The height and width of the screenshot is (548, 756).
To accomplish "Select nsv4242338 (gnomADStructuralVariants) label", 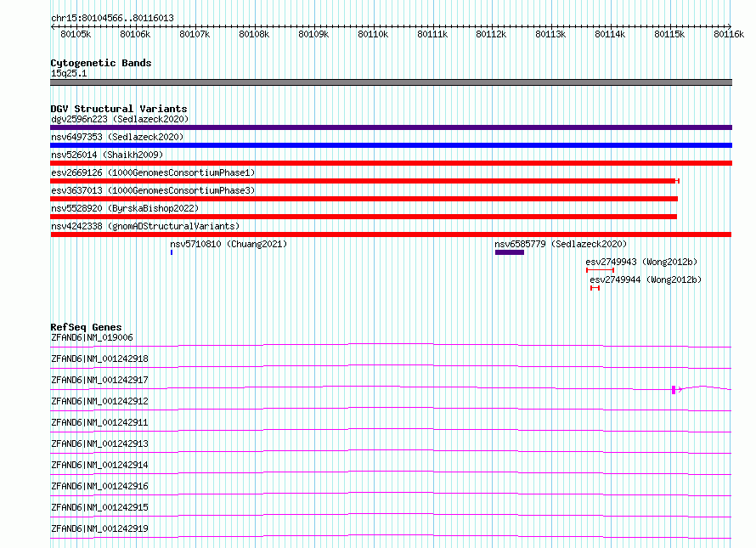I will coord(145,226).
